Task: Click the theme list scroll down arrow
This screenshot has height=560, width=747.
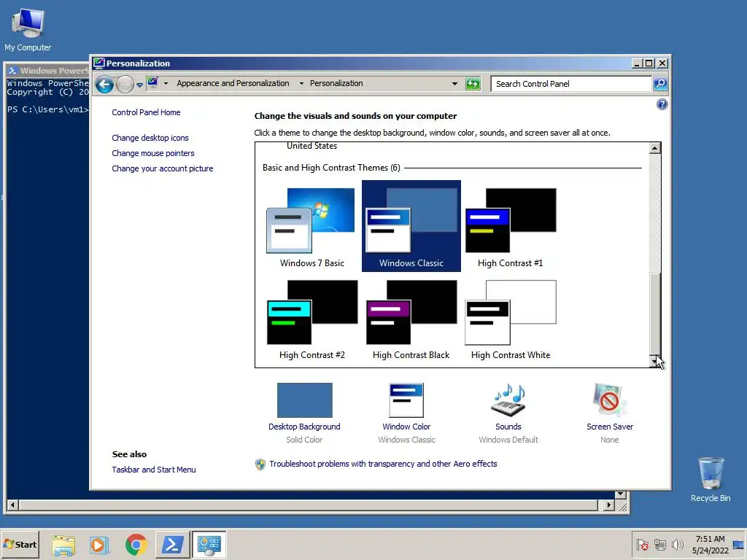Action: [655, 362]
